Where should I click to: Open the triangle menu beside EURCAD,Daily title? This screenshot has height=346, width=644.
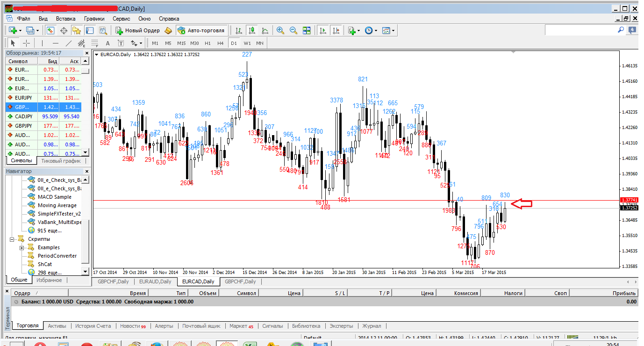click(96, 55)
